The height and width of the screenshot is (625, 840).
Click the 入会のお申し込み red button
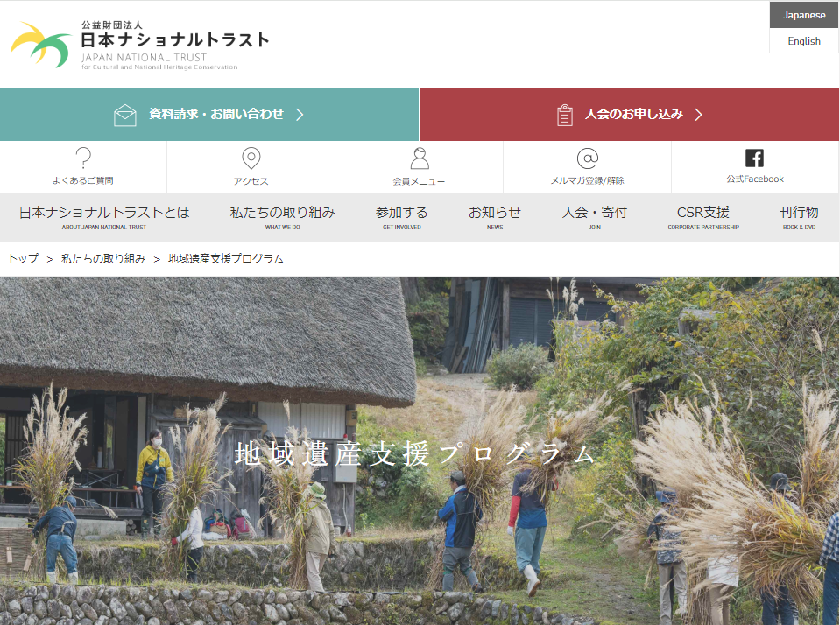pos(630,114)
